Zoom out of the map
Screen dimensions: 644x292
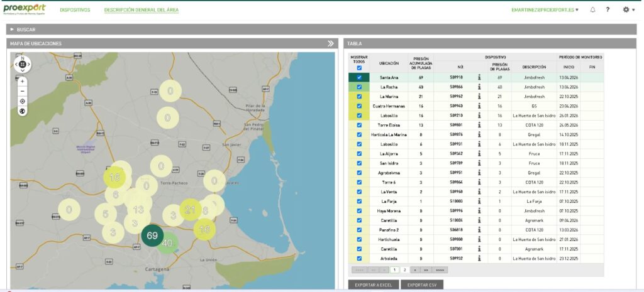pos(23,91)
